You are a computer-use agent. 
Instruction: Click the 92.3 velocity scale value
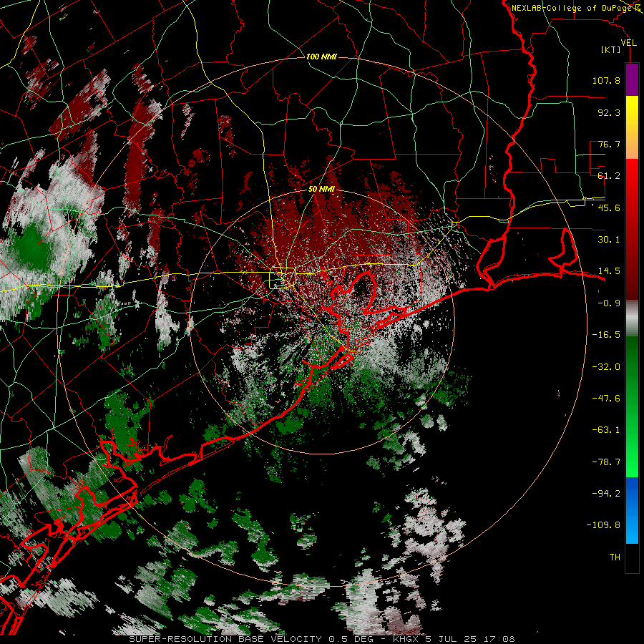609,112
